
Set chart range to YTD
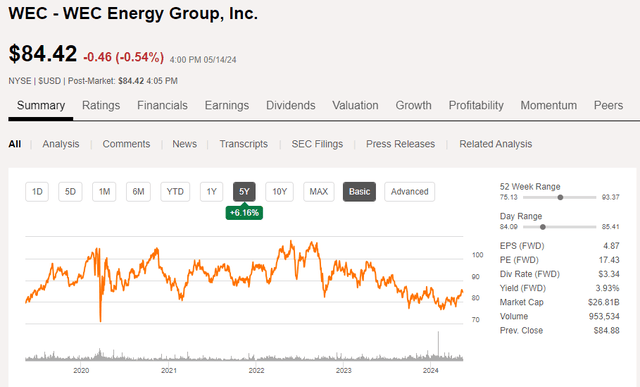coord(175,191)
